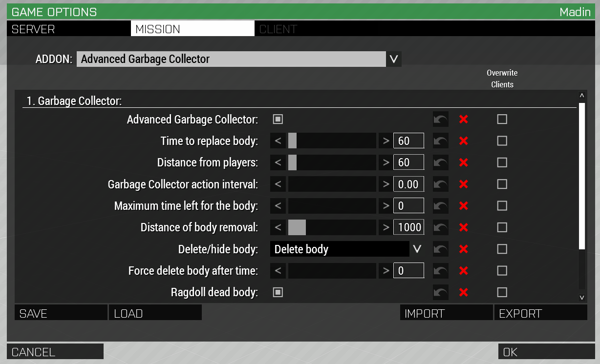The height and width of the screenshot is (364, 600).
Task: Expand the Delete/hide body dropdown
Action: click(417, 249)
